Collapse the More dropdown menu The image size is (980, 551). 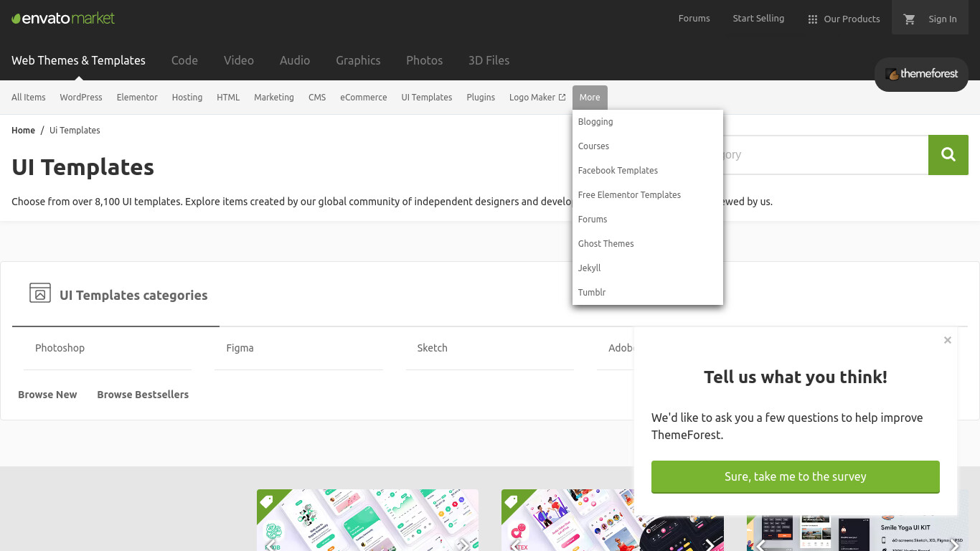tap(590, 98)
